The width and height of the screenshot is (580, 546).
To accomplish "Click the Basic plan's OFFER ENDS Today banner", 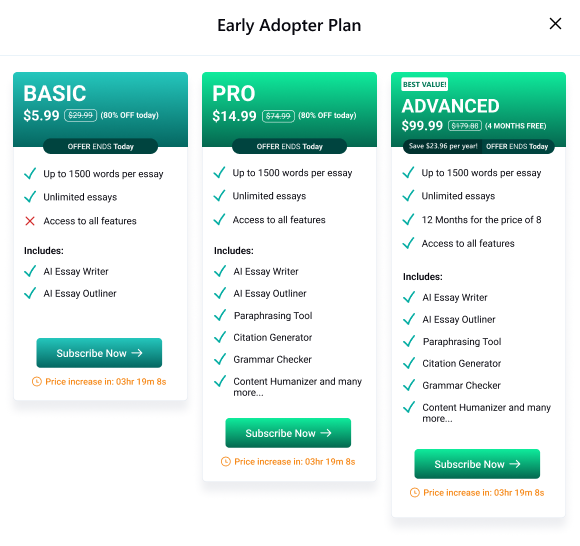I will point(100,146).
